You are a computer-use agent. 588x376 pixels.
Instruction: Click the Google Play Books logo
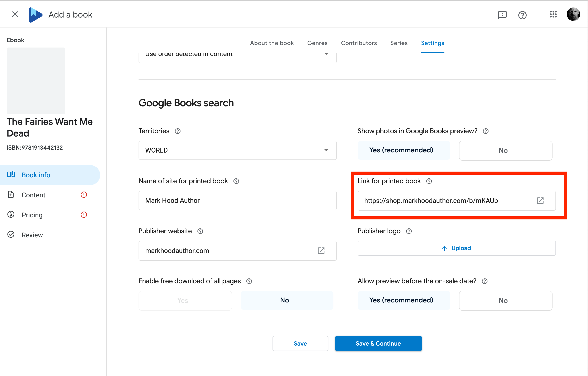tap(35, 15)
